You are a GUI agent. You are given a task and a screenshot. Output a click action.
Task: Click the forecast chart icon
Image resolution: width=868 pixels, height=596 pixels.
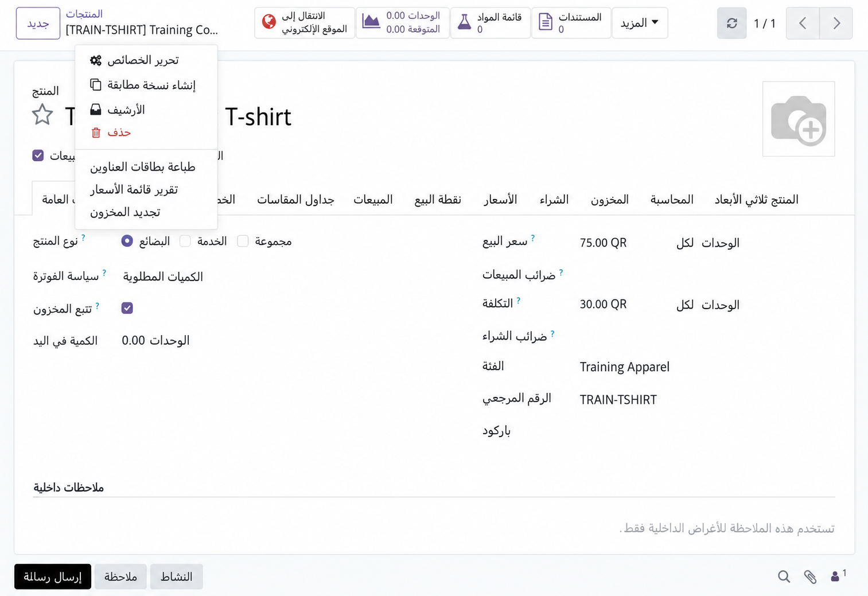(x=371, y=22)
